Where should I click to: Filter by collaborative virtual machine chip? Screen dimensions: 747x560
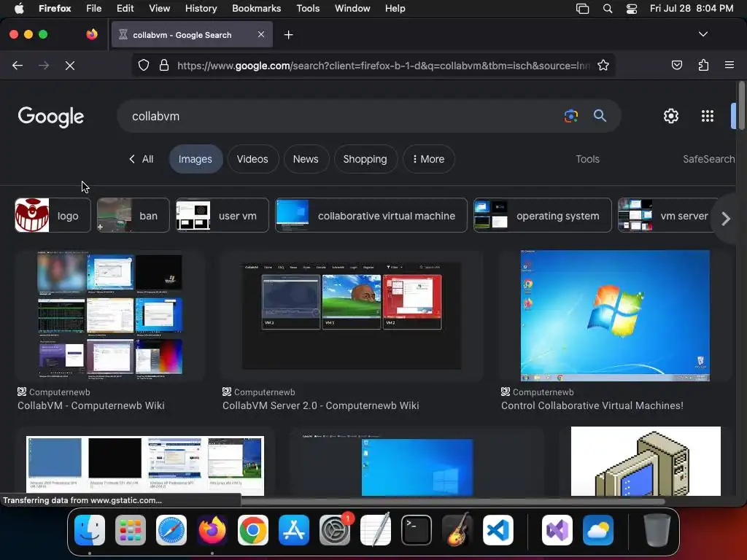click(371, 215)
